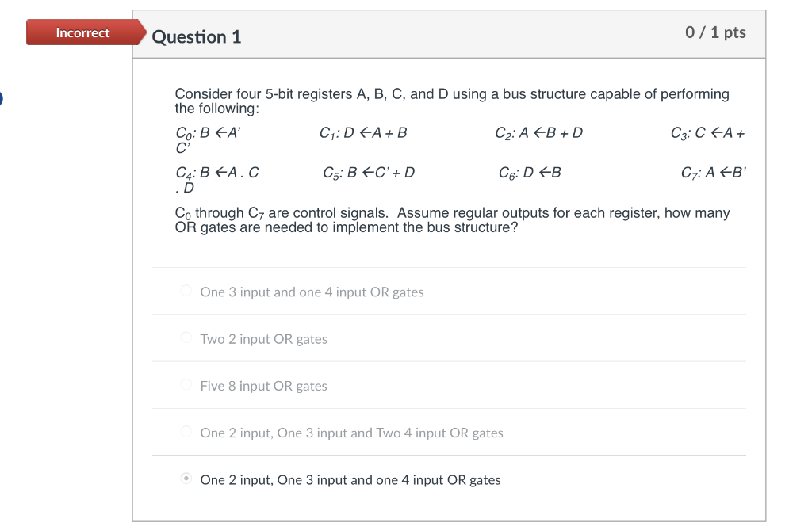Image resolution: width=812 pixels, height=530 pixels.
Task: Click answer text 'Two 2 input OR gates'
Action: 263,338
